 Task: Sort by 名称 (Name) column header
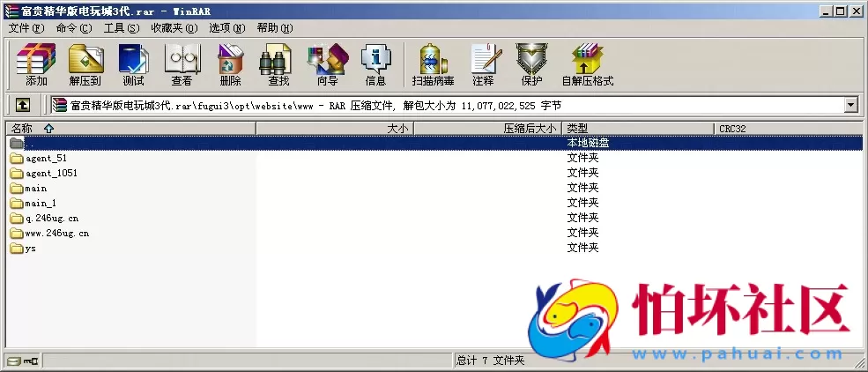pyautogui.click(x=131, y=129)
